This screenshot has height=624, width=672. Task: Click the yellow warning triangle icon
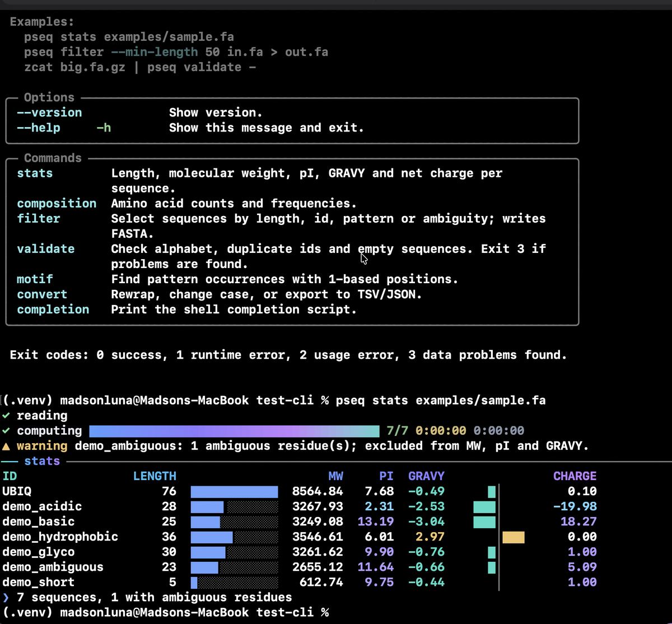point(6,446)
